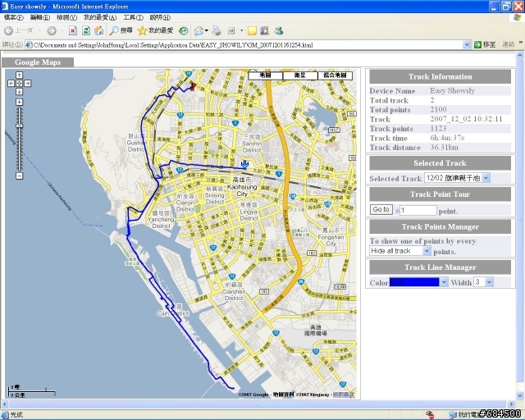Open the Hide all track points dropdown
The height and width of the screenshot is (420, 525).
point(427,250)
